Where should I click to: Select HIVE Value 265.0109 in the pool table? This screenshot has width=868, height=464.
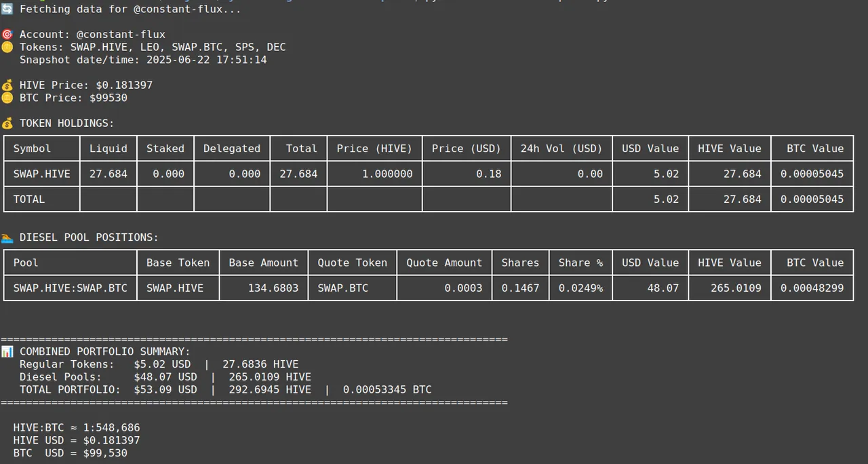[736, 288]
